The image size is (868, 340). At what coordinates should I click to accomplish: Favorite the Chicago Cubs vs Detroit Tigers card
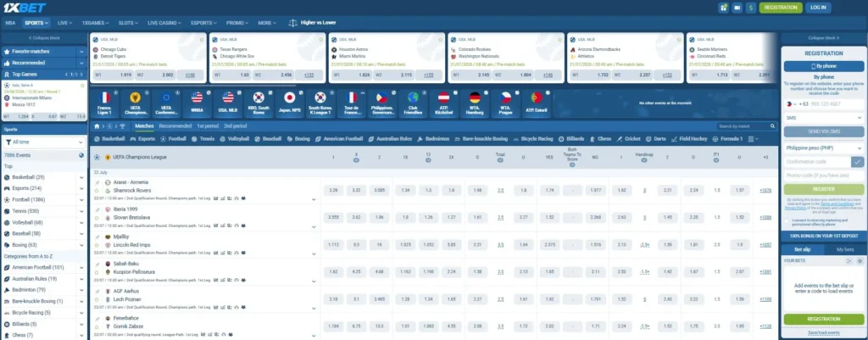coord(202,40)
